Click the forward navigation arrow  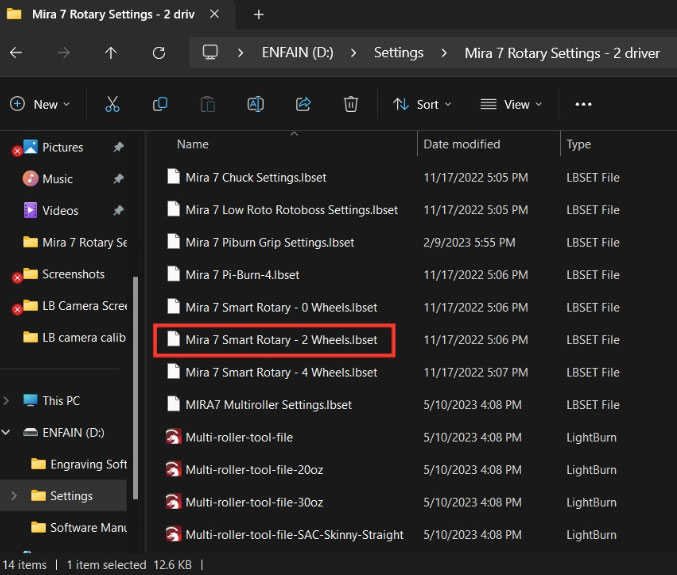[x=63, y=53]
